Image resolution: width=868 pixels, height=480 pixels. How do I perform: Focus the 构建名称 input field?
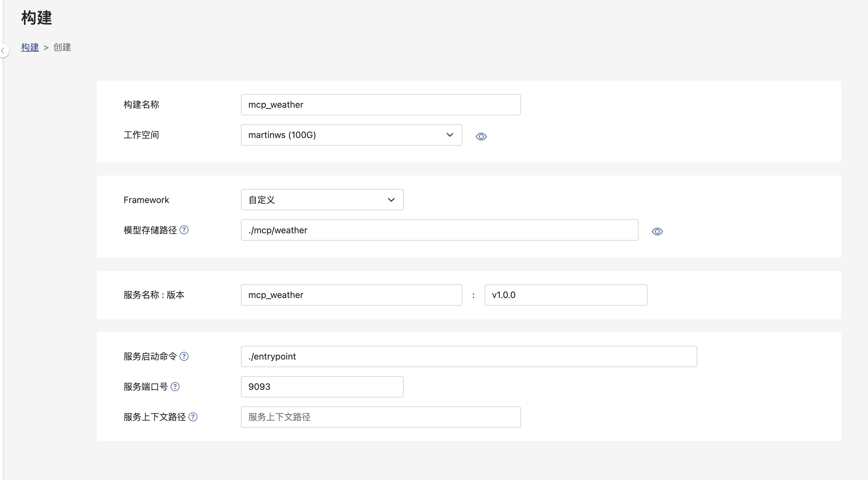pos(380,105)
